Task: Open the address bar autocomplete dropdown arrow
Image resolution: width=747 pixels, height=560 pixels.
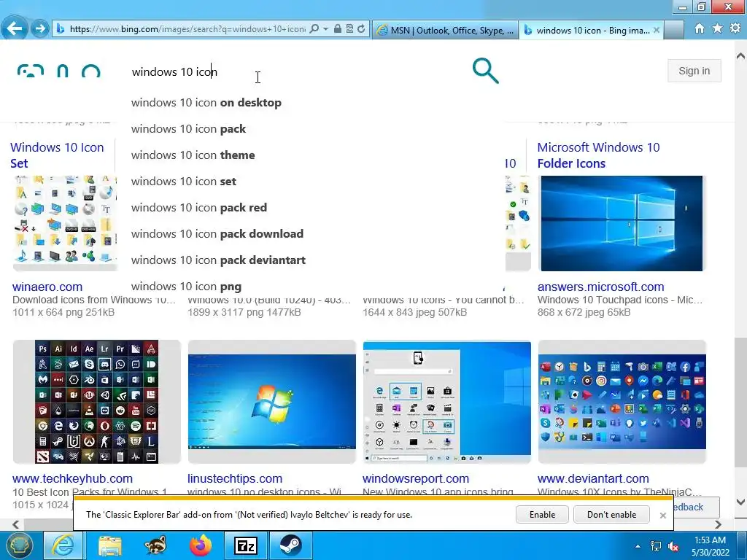Action: [326, 29]
